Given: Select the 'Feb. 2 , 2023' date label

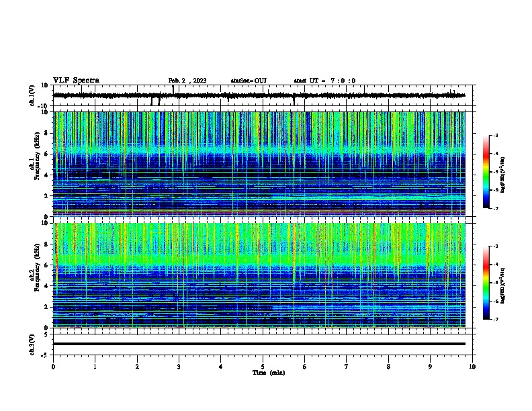Looking at the screenshot, I should [x=187, y=81].
